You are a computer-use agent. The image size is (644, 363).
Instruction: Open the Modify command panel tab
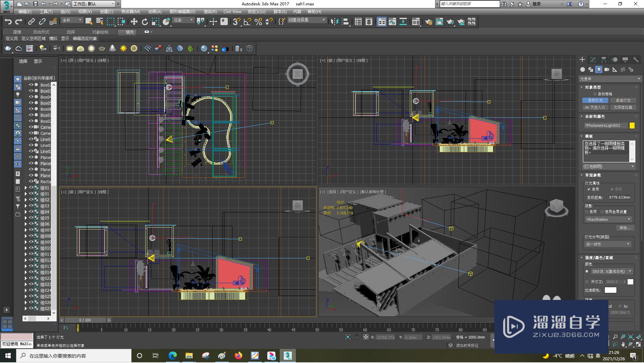[593, 59]
